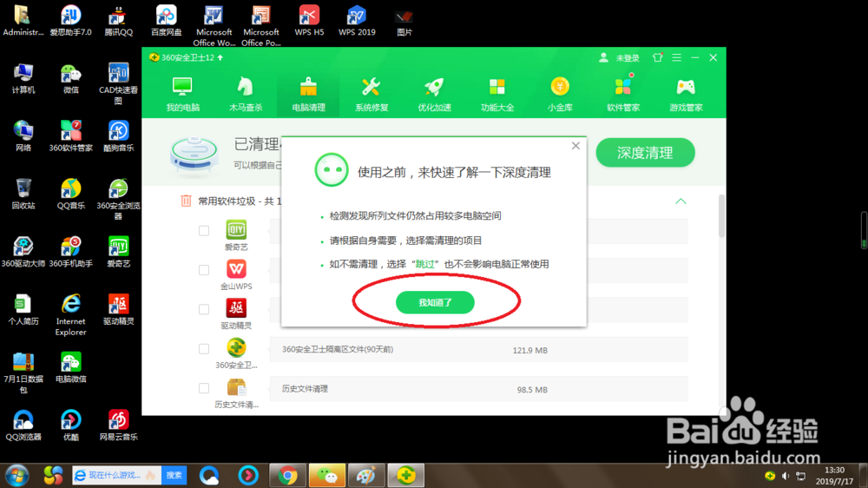Screen dimensions: 868x488
Task: Open the 木马查杀 tab
Action: [246, 94]
